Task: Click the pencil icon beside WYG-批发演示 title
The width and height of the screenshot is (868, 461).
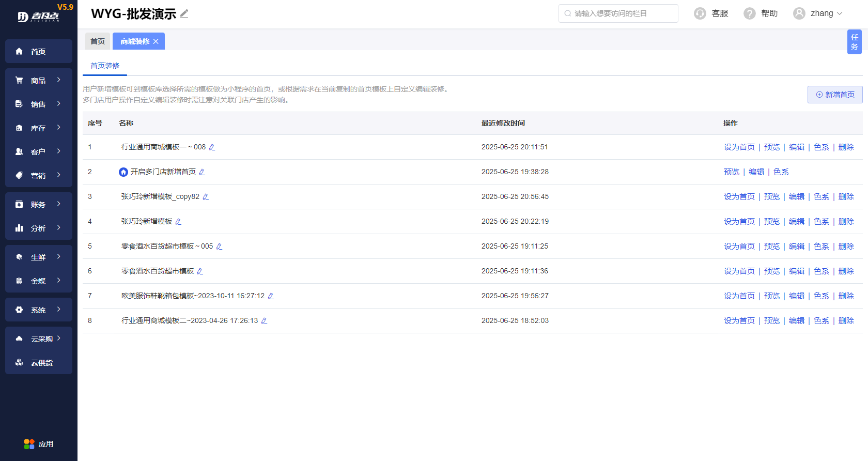Action: [184, 14]
